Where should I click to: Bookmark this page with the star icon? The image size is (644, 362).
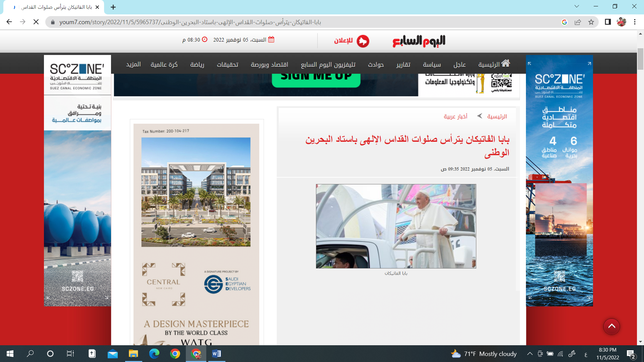pos(591,22)
